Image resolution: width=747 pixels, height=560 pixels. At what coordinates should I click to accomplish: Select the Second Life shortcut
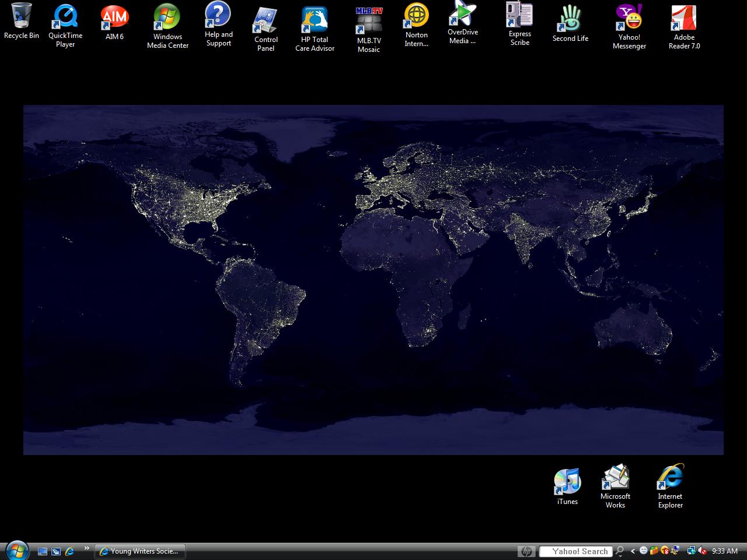click(570, 23)
